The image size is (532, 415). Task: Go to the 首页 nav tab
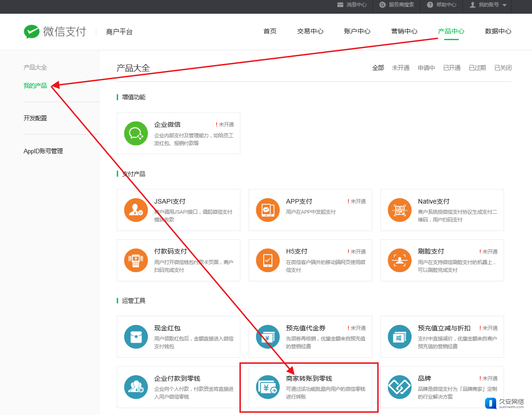[270, 31]
